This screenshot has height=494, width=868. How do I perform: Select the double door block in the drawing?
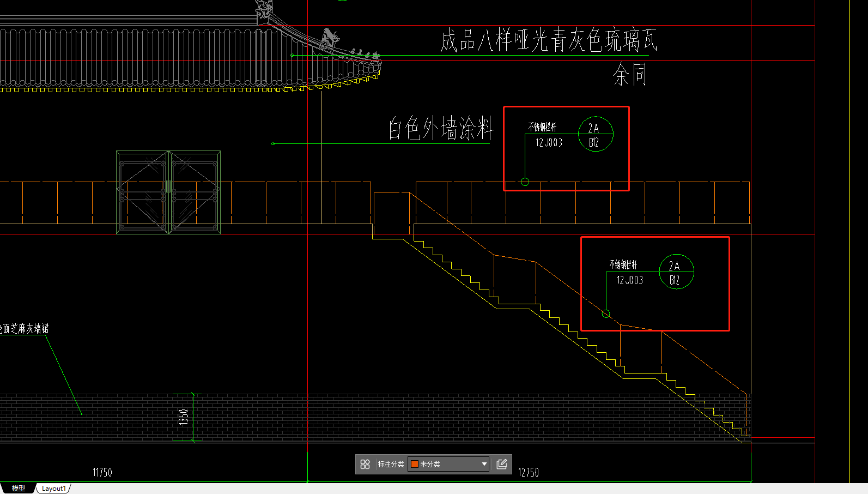[x=168, y=192]
